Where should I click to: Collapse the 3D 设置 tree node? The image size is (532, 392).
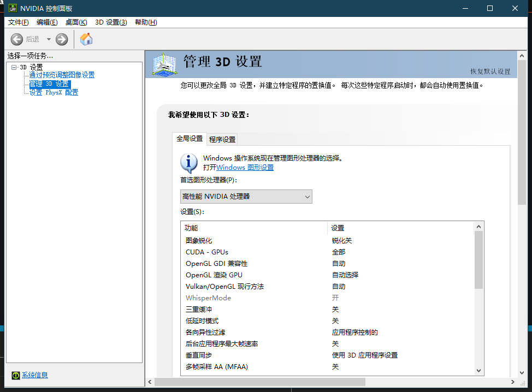[14, 67]
